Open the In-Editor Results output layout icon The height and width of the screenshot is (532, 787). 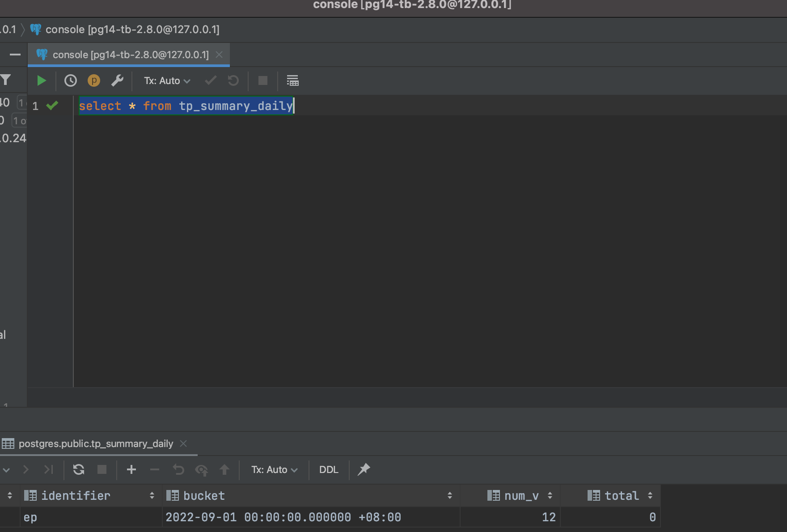tap(293, 80)
